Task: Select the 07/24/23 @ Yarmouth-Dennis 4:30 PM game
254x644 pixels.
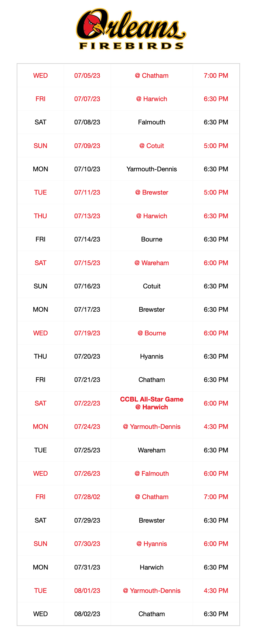Action: (x=128, y=426)
